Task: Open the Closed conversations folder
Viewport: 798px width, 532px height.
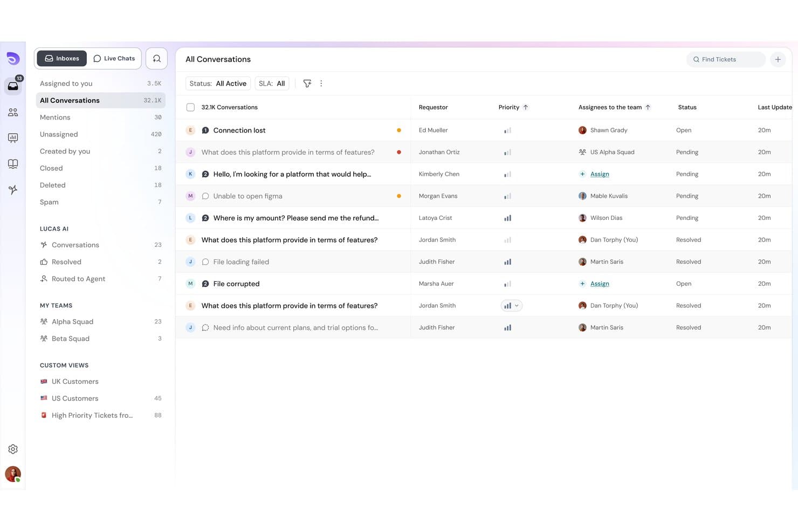Action: click(100, 168)
